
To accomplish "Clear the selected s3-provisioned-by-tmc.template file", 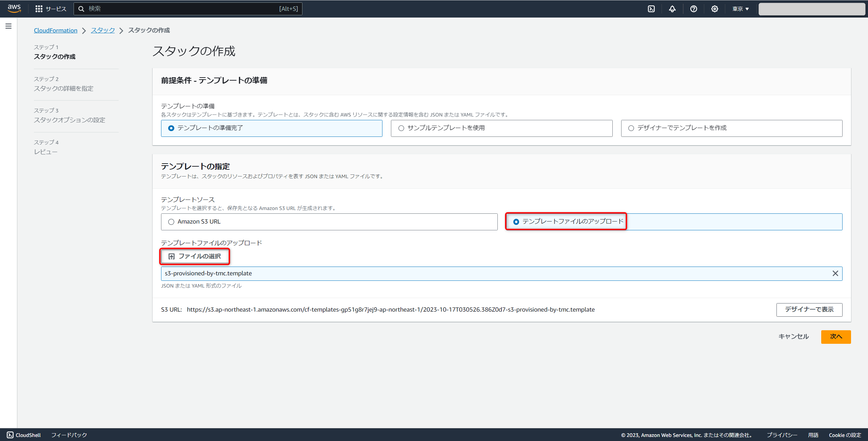I will [x=835, y=273].
